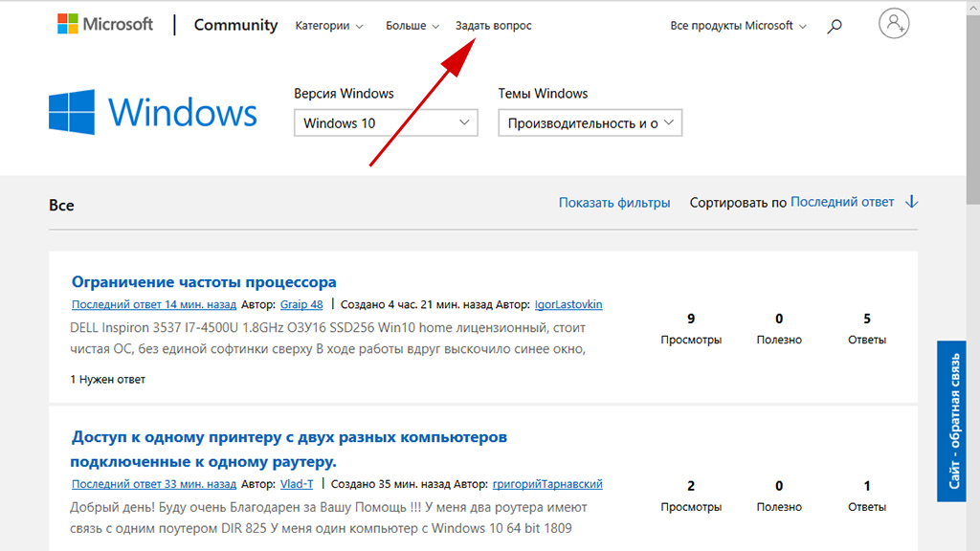Open thread Ограничение частоты процессора
This screenshot has width=980, height=551.
point(204,282)
